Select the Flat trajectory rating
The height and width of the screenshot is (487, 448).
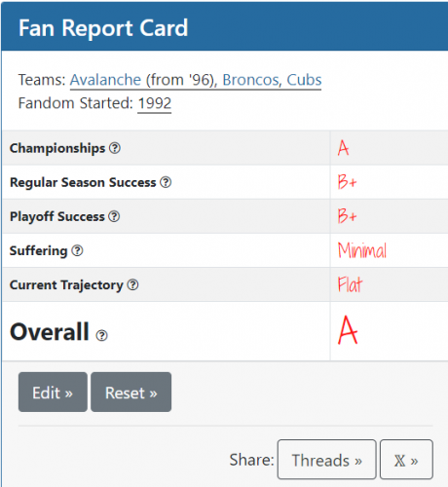(350, 284)
